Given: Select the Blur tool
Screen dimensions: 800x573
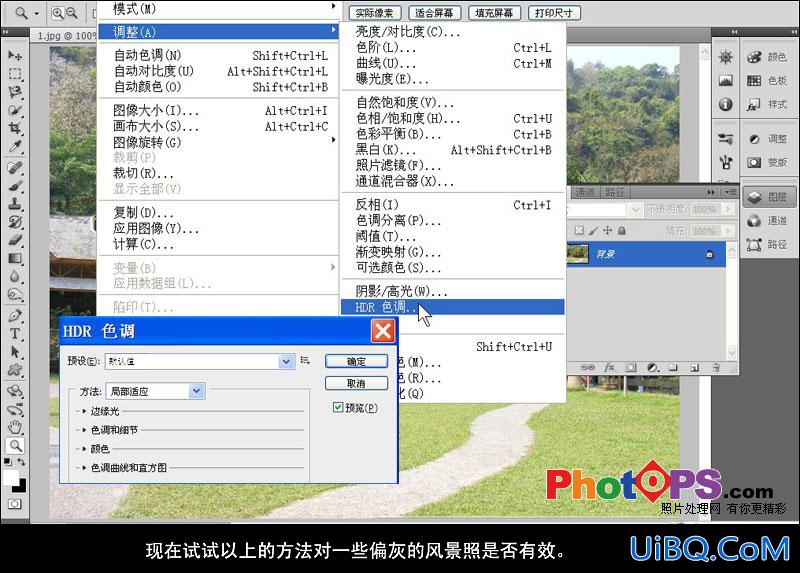Looking at the screenshot, I should (x=15, y=277).
